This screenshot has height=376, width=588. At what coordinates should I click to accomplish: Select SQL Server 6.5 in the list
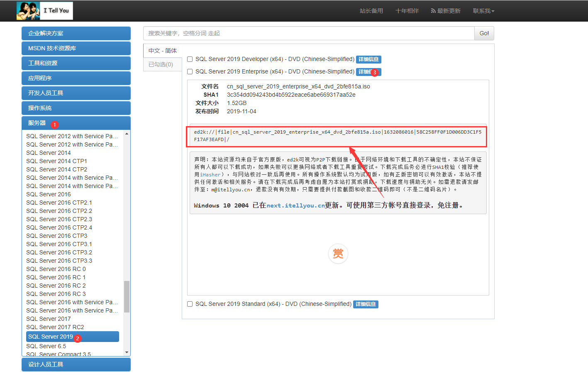point(46,346)
